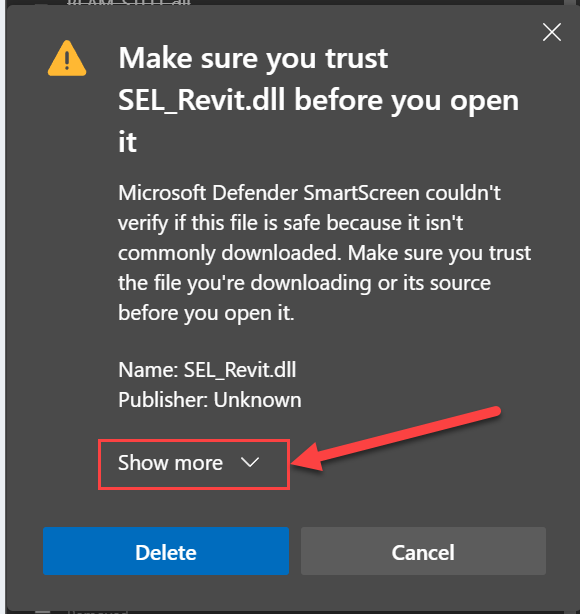Click the word 'it' ending the heading
The image size is (580, 614).
[128, 142]
